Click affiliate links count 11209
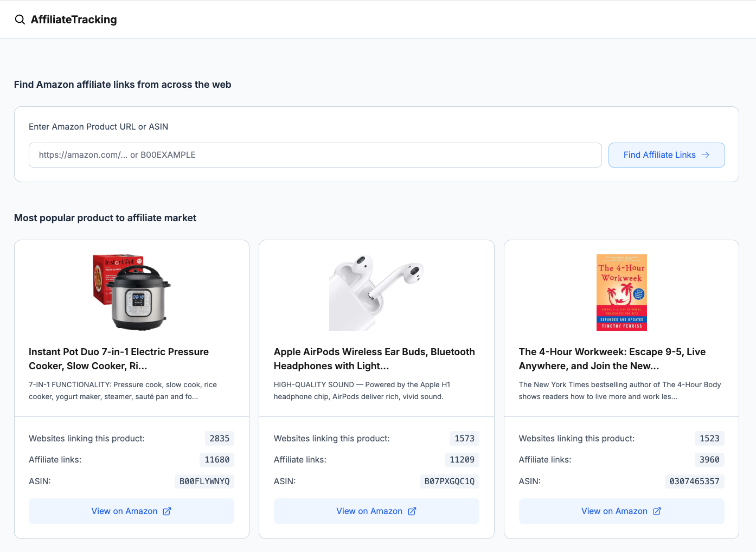Image resolution: width=756 pixels, height=552 pixels. click(x=462, y=460)
